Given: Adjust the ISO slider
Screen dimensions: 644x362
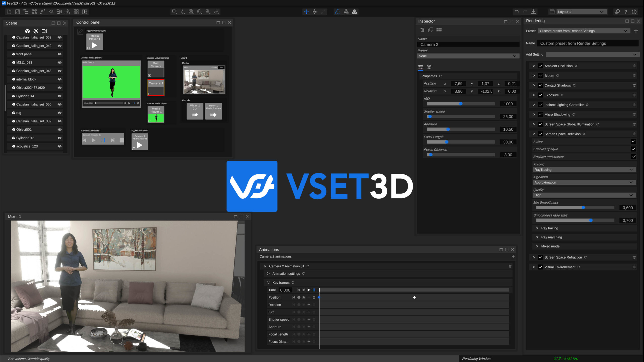Looking at the screenshot, I should (x=461, y=104).
